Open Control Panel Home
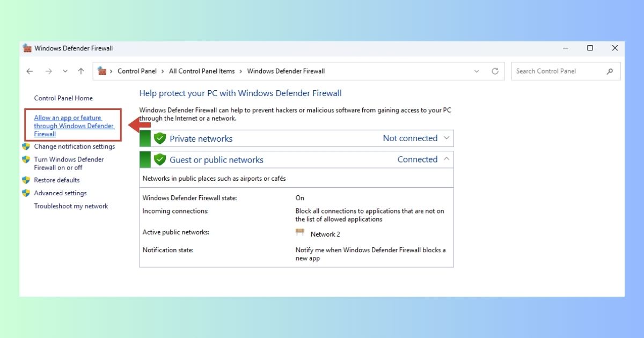Viewport: 644px width, 338px height. tap(63, 98)
